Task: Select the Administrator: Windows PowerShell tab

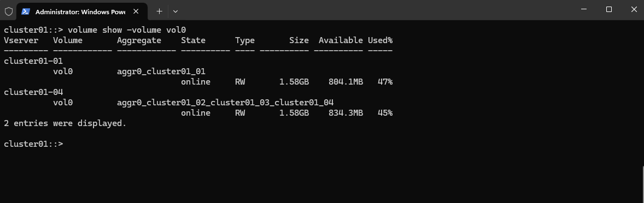Action: pyautogui.click(x=81, y=11)
